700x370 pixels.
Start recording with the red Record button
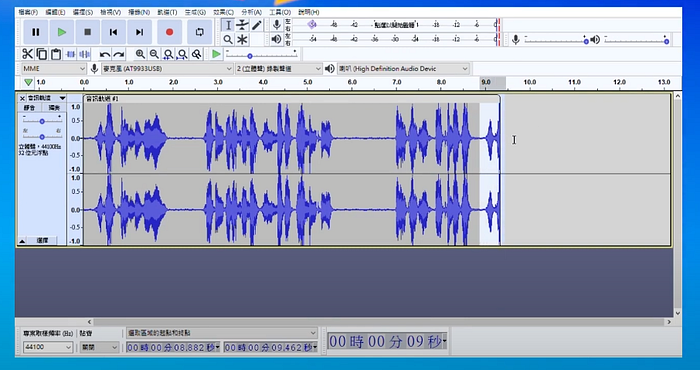(169, 32)
